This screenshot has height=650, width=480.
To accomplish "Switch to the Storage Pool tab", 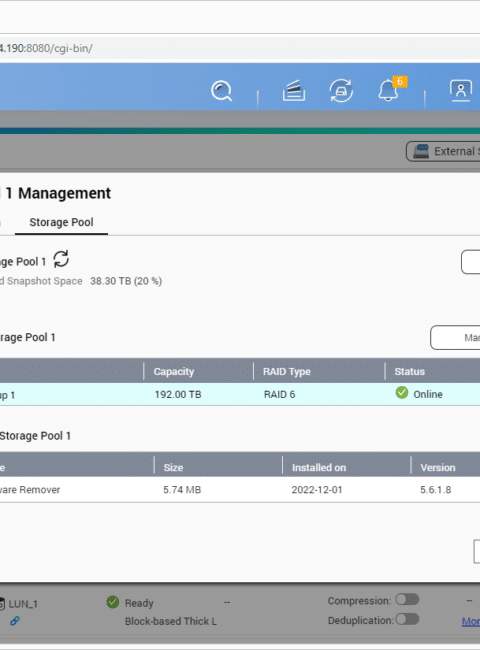I will (x=61, y=222).
